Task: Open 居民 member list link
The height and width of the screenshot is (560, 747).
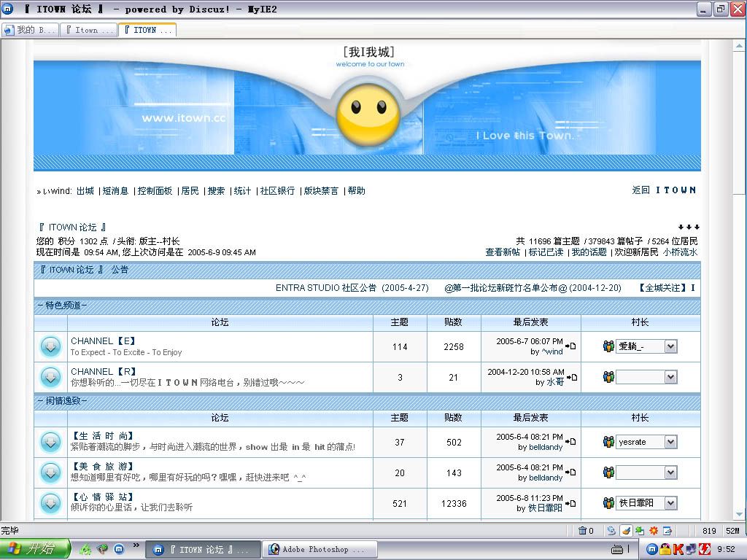Action: 190,191
